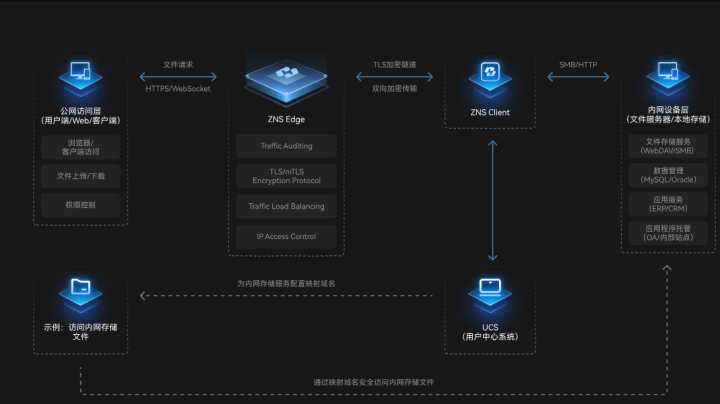Click the 通过映射域名安全访问内网存储文件 text
Screen dimensions: 720x404
pyautogui.click(x=374, y=382)
